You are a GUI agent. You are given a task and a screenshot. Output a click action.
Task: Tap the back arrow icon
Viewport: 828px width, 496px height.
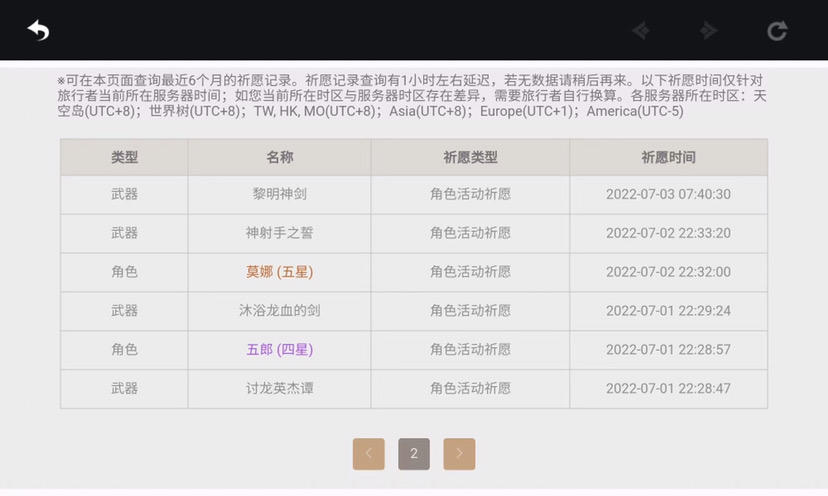pyautogui.click(x=39, y=30)
